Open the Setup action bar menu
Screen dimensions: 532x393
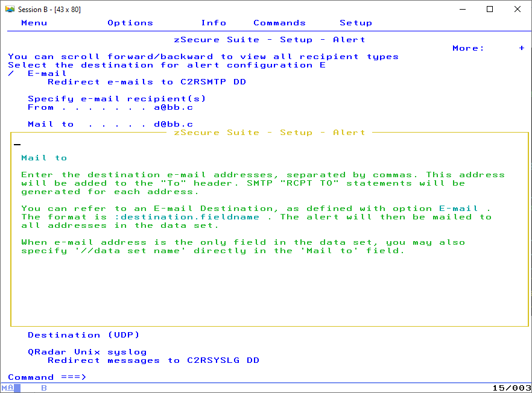pyautogui.click(x=356, y=23)
